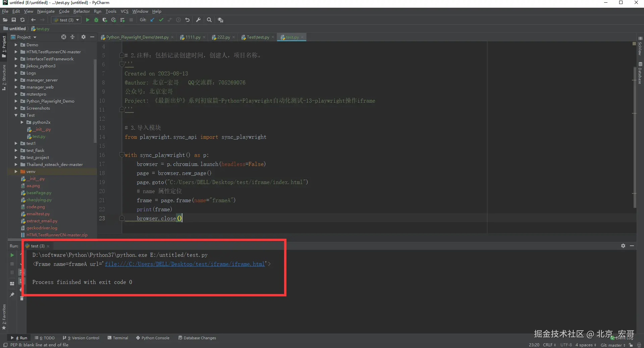Open the SciView side panel tab
Image resolution: width=644 pixels, height=348 pixels.
click(640, 46)
